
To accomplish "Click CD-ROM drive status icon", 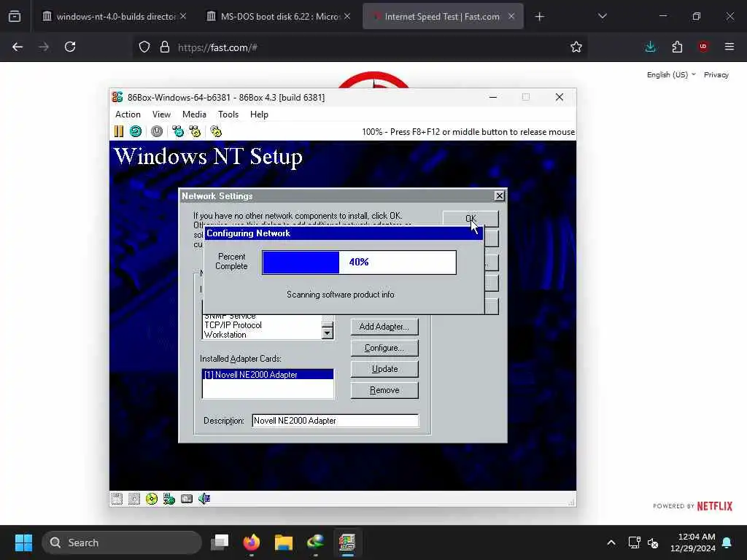I will tap(152, 499).
